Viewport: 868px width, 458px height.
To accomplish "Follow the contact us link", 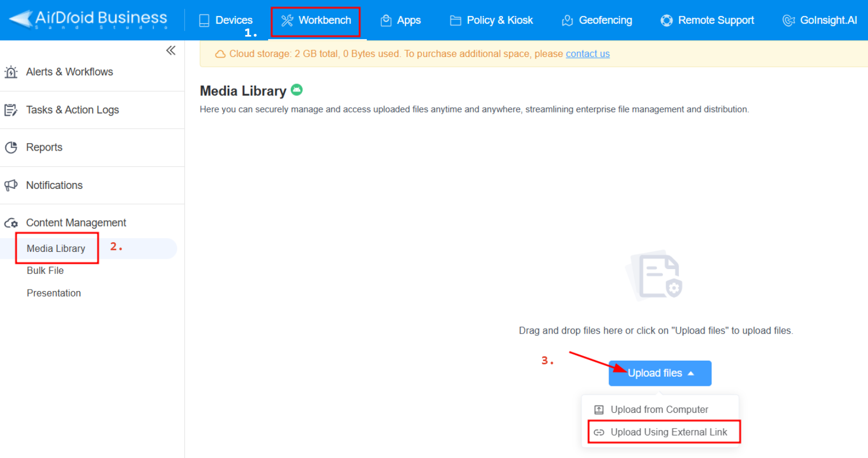I will [x=587, y=54].
